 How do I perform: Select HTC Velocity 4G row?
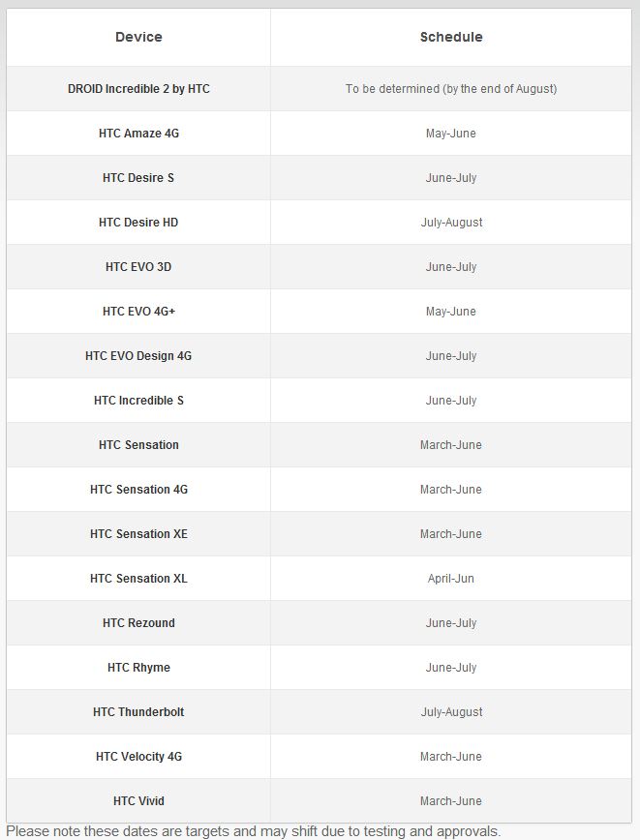coord(319,756)
